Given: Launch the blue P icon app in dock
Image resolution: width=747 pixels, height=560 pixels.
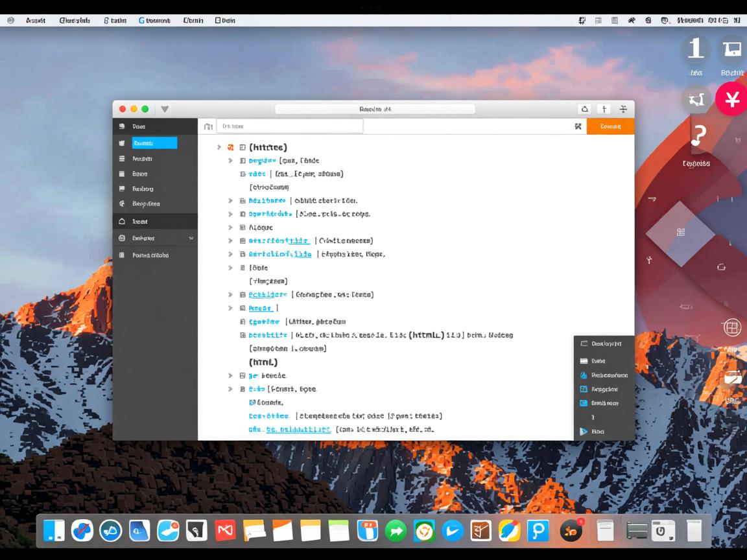Looking at the screenshot, I should coord(538,531).
